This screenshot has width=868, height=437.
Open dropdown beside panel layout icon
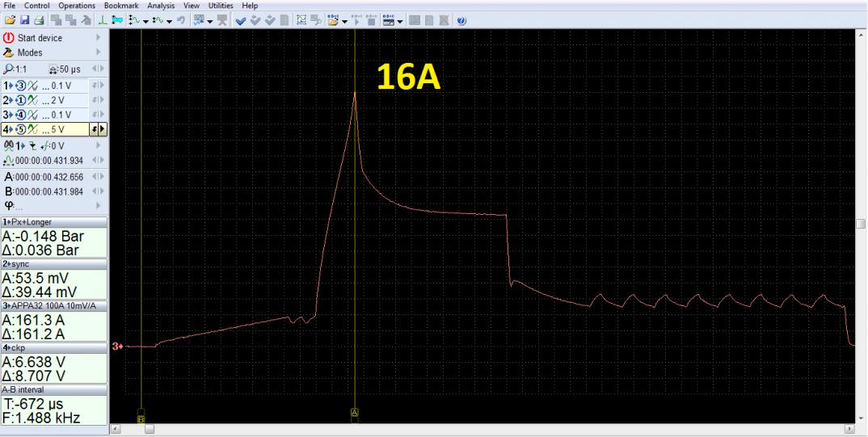(400, 21)
